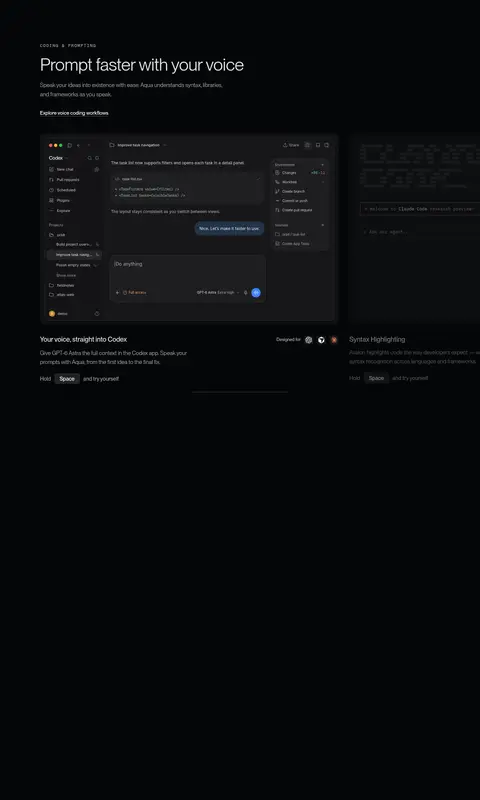This screenshot has height=800, width=480.
Task: Toggle the highlighted panel icon next to Share
Action: pyautogui.click(x=308, y=145)
